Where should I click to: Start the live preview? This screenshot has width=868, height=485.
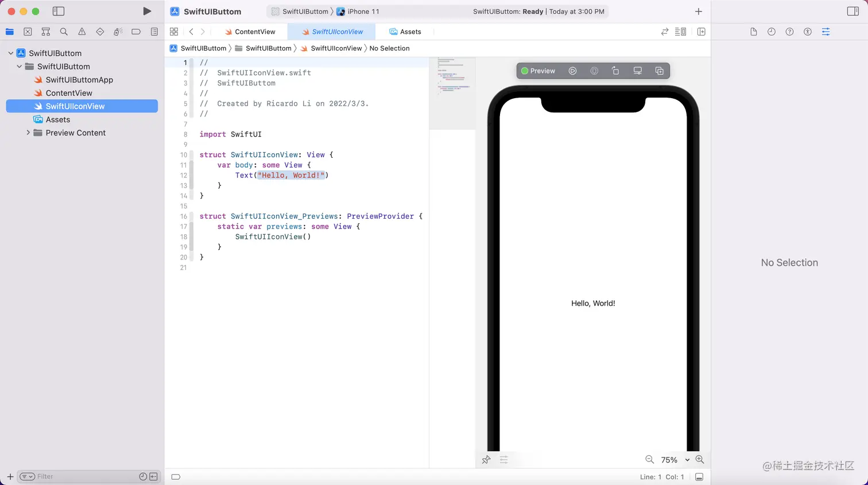572,70
